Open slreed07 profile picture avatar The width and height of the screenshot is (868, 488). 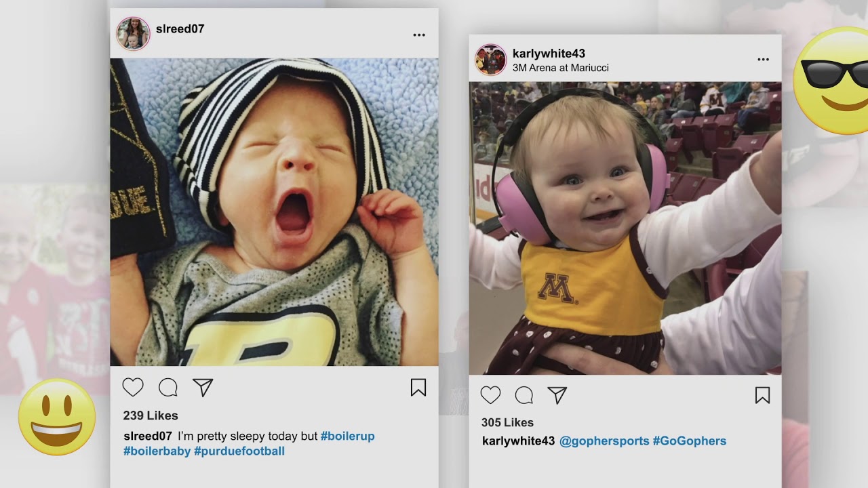pos(133,34)
